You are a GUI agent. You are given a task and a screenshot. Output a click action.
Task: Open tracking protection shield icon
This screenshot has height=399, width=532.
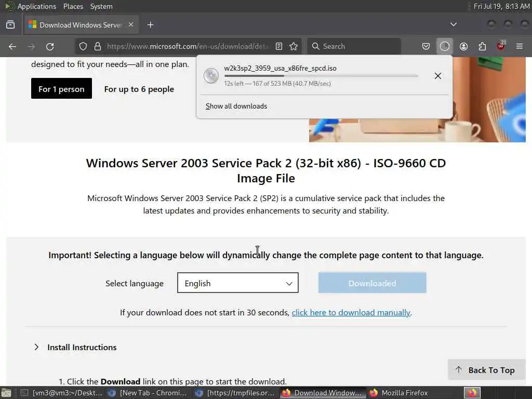pyautogui.click(x=83, y=46)
